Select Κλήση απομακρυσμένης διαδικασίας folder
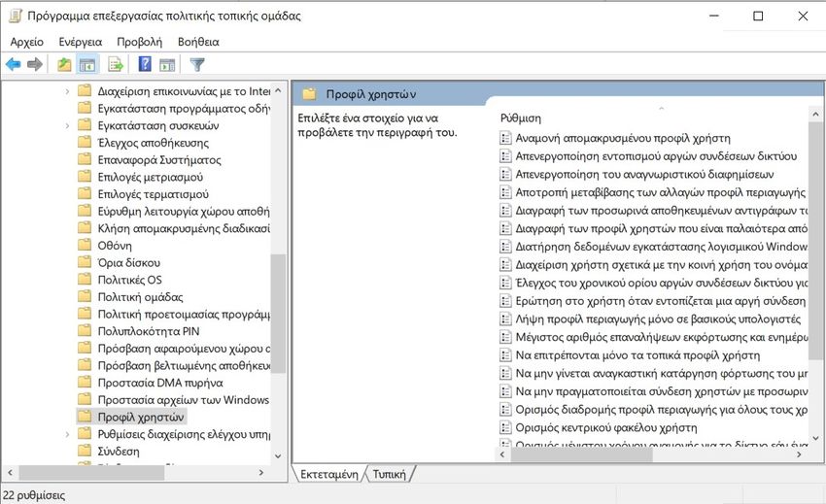 tap(184, 228)
